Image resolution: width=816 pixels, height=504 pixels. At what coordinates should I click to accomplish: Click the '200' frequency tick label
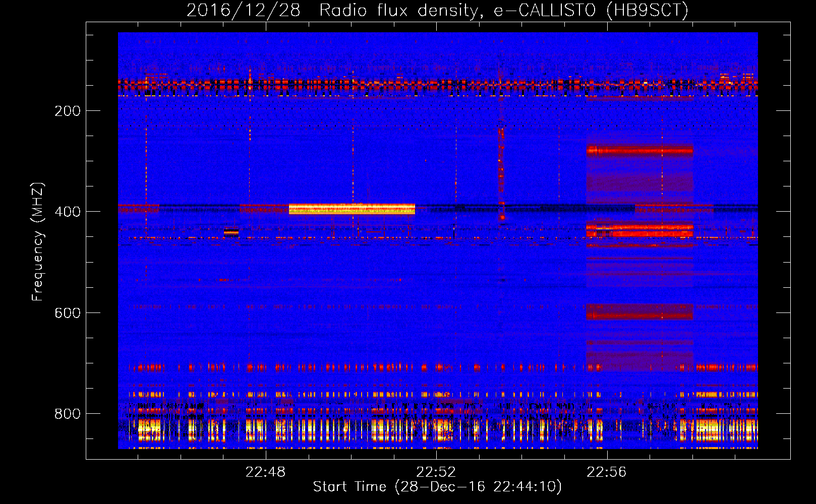point(68,111)
